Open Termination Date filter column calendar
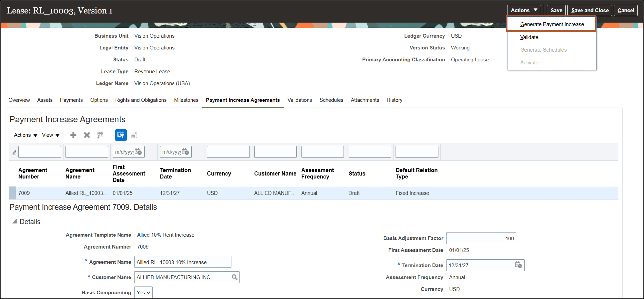The height and width of the screenshot is (299, 644). (x=185, y=152)
